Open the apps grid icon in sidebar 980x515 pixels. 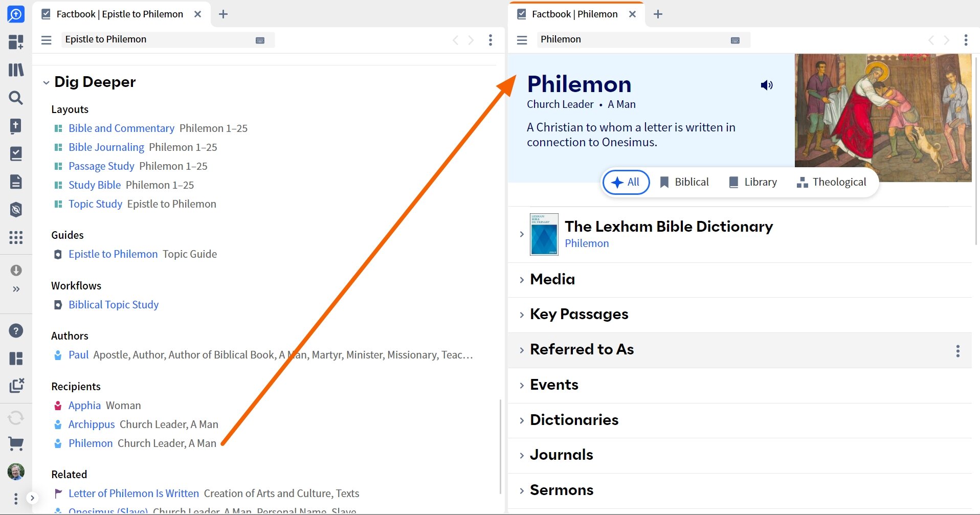click(x=16, y=237)
